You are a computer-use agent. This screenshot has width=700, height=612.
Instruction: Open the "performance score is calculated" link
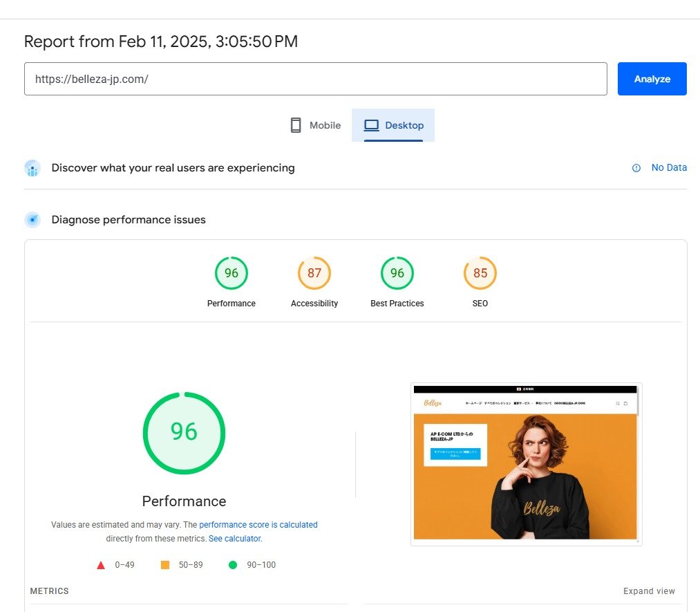pos(258,524)
